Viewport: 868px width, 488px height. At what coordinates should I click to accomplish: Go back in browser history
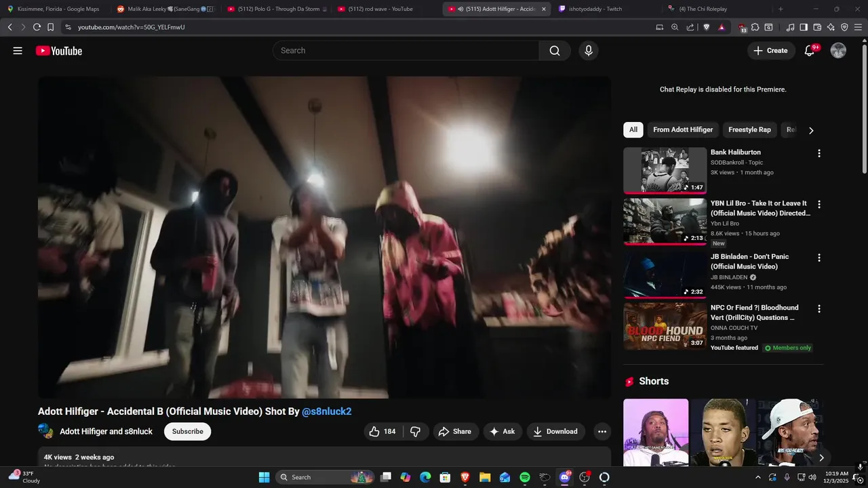point(9,27)
